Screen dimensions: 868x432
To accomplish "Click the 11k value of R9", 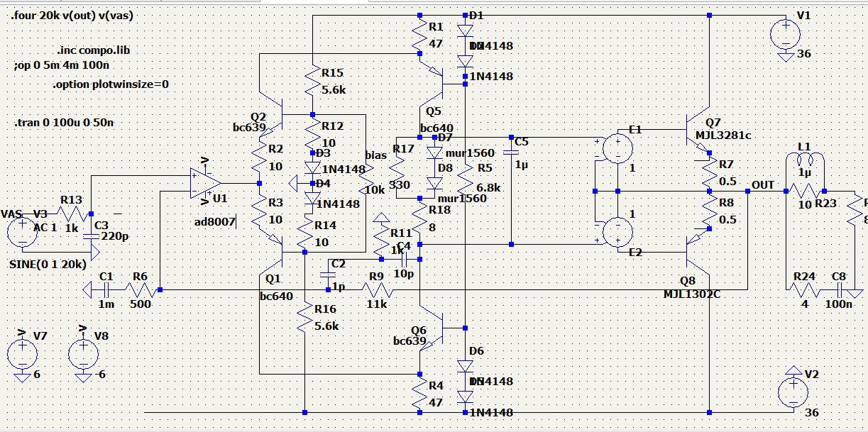I will point(377,304).
